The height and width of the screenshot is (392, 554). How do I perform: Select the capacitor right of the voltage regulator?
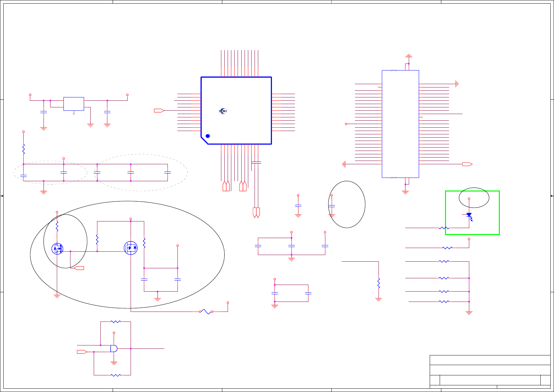(x=107, y=112)
